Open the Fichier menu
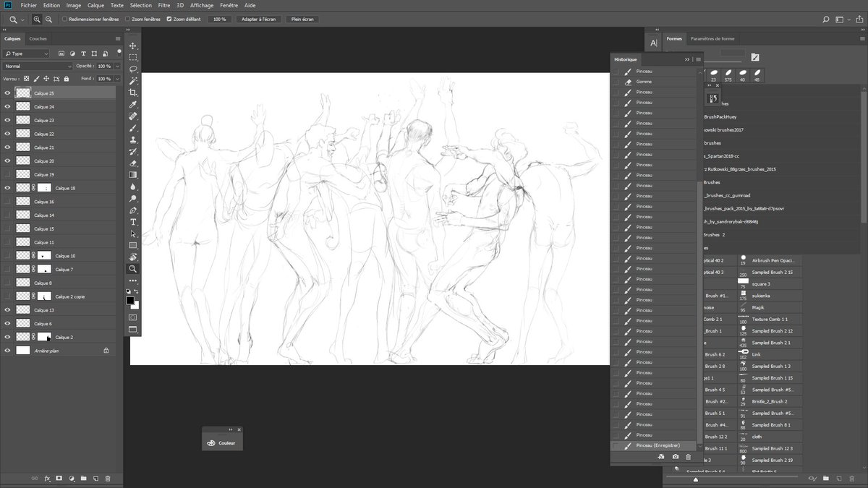 29,5
